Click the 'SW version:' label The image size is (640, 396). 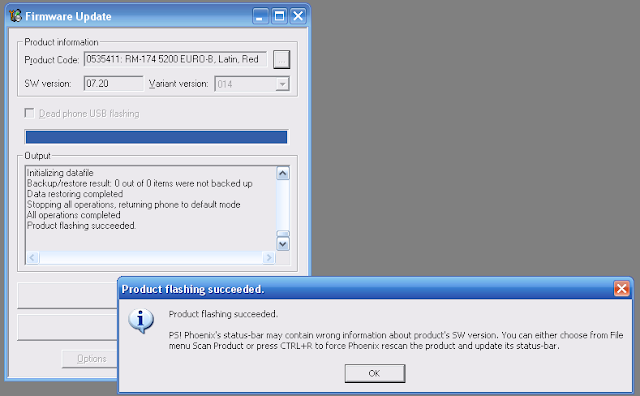48,84
